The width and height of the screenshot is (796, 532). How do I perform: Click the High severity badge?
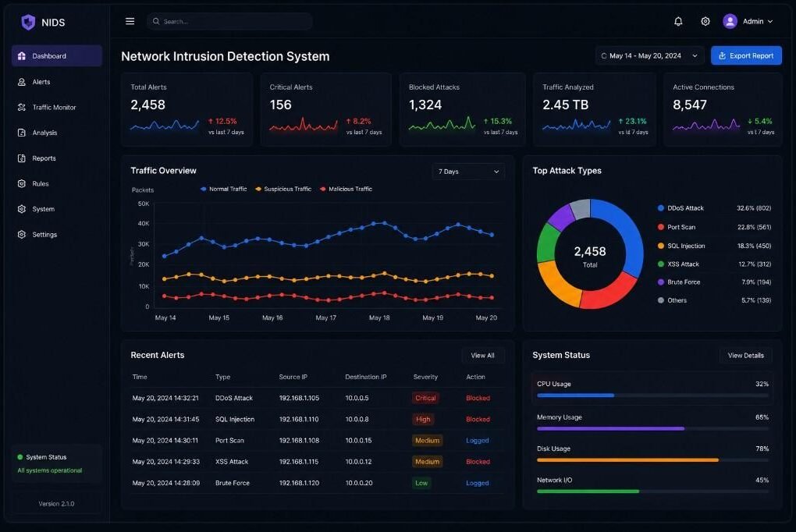[x=423, y=420]
